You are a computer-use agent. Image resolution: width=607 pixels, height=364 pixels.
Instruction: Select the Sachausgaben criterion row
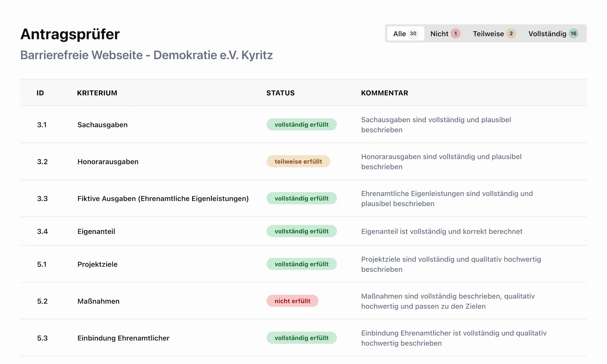pyautogui.click(x=103, y=125)
